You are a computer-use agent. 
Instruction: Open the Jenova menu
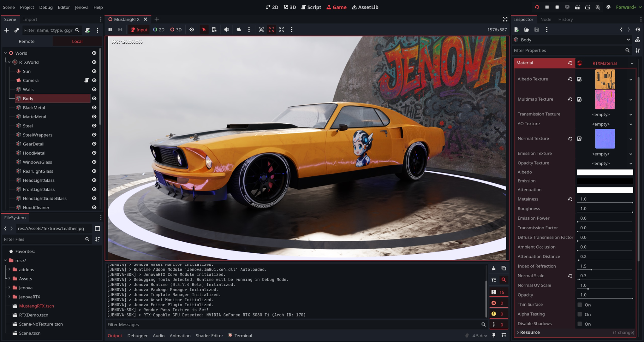coord(81,7)
